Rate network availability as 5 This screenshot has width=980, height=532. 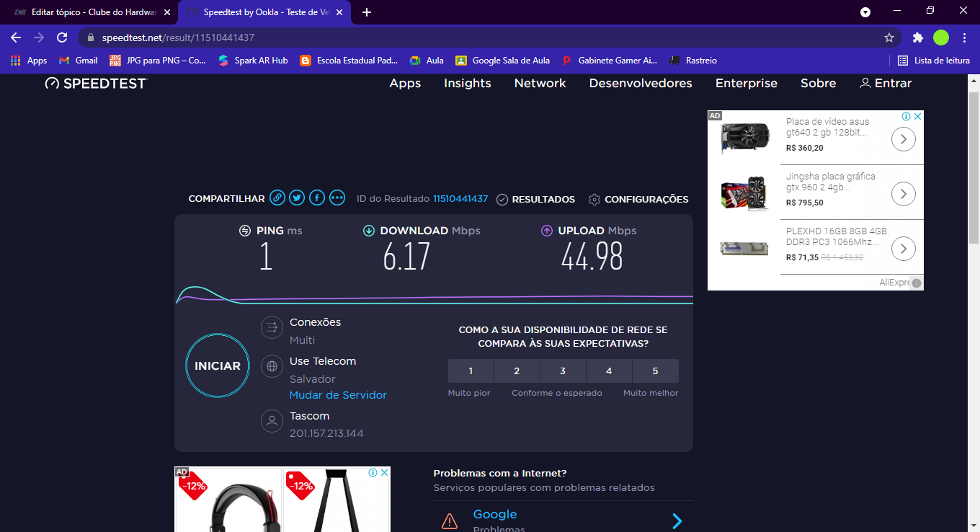pyautogui.click(x=655, y=371)
